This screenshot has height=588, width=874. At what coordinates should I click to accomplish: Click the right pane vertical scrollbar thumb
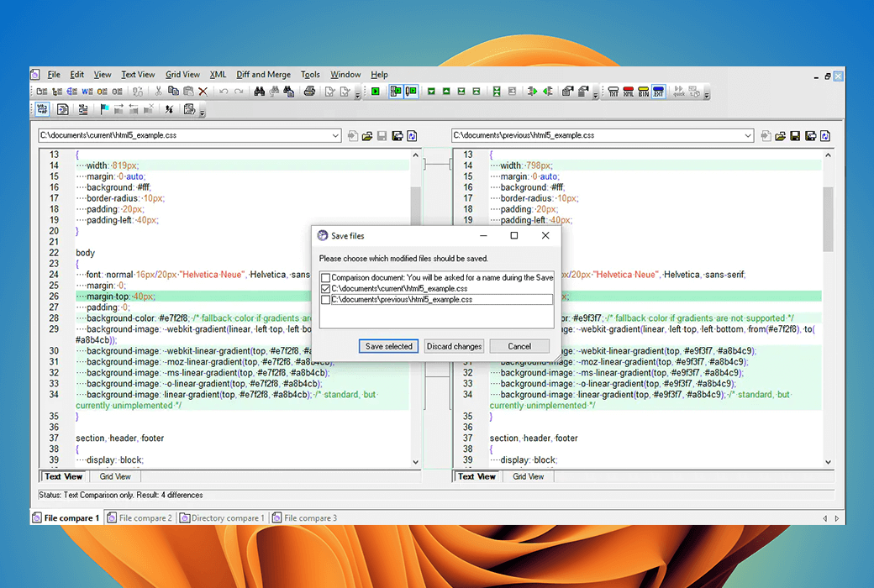click(828, 219)
